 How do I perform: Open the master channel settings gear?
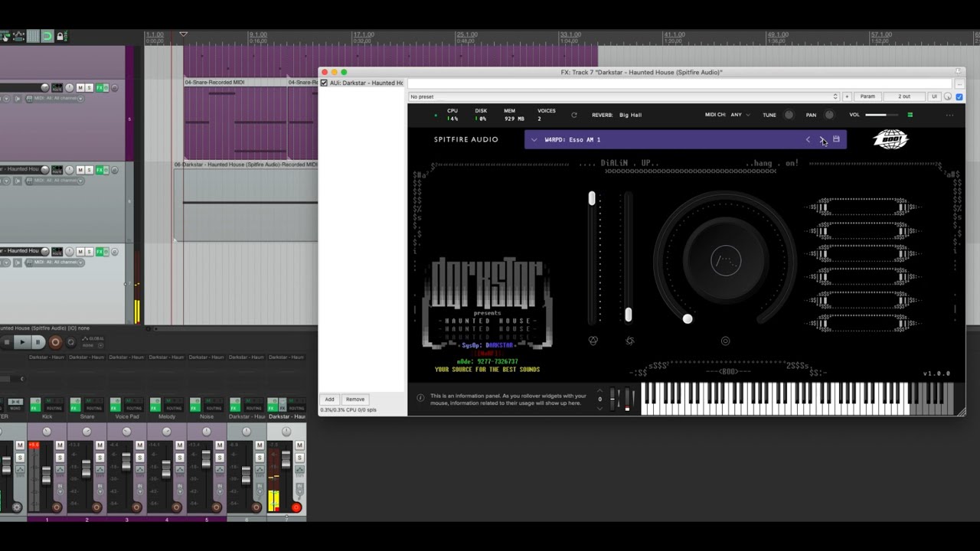coord(17,507)
